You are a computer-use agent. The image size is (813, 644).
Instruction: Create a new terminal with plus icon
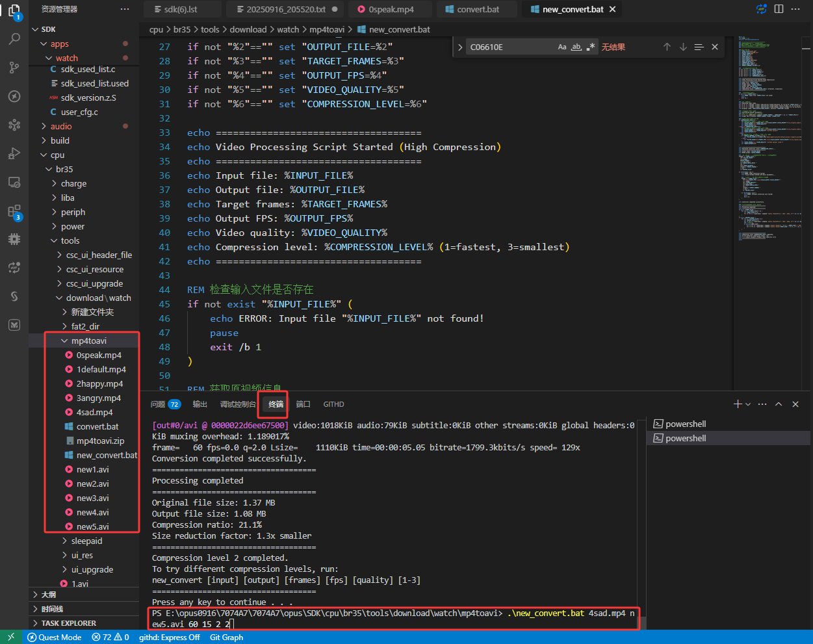[x=738, y=404]
